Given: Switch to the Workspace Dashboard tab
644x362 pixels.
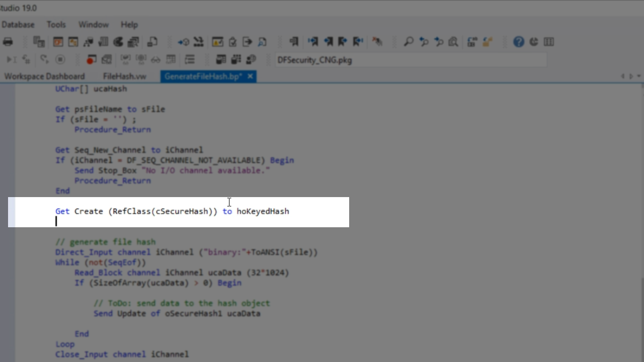Looking at the screenshot, I should pyautogui.click(x=44, y=76).
